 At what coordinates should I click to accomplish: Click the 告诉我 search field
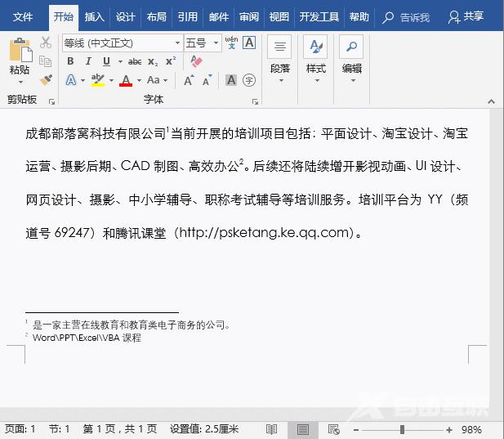[407, 16]
